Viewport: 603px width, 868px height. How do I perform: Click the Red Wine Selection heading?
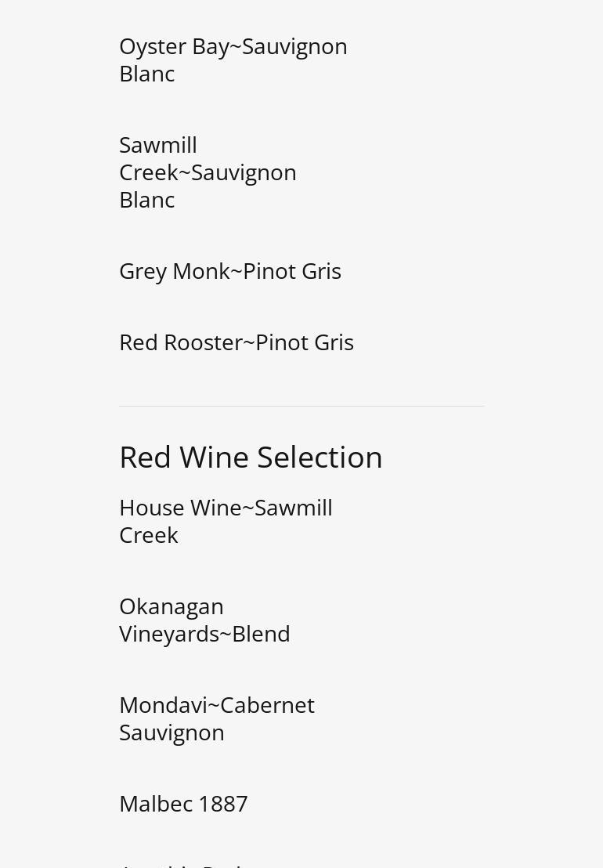point(251,458)
